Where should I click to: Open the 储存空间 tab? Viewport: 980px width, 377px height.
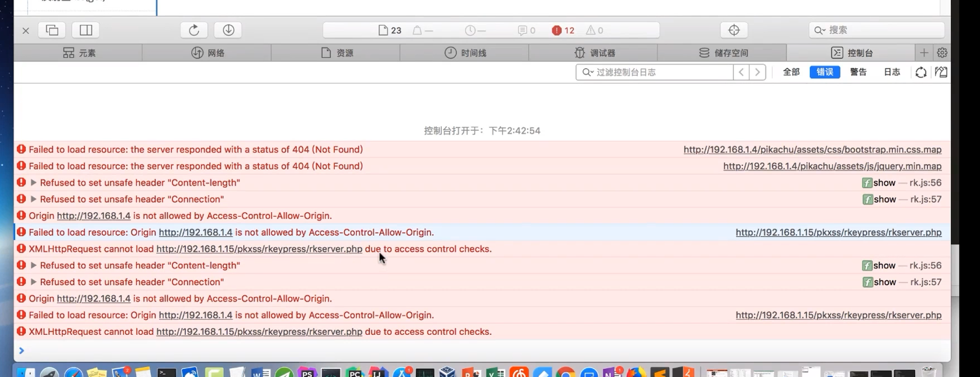(x=723, y=53)
